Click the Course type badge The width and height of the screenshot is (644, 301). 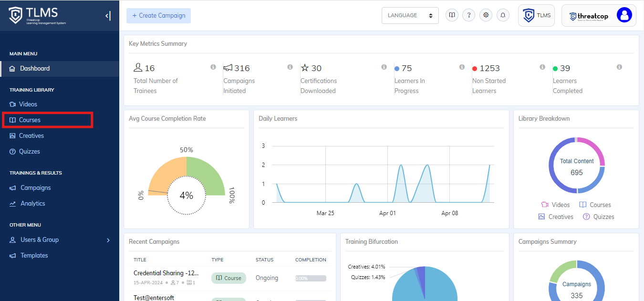click(229, 278)
